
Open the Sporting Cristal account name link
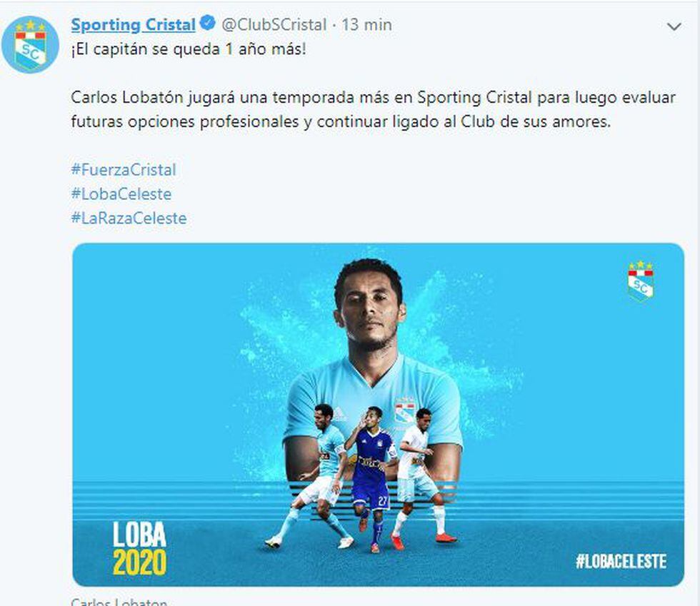[x=133, y=24]
